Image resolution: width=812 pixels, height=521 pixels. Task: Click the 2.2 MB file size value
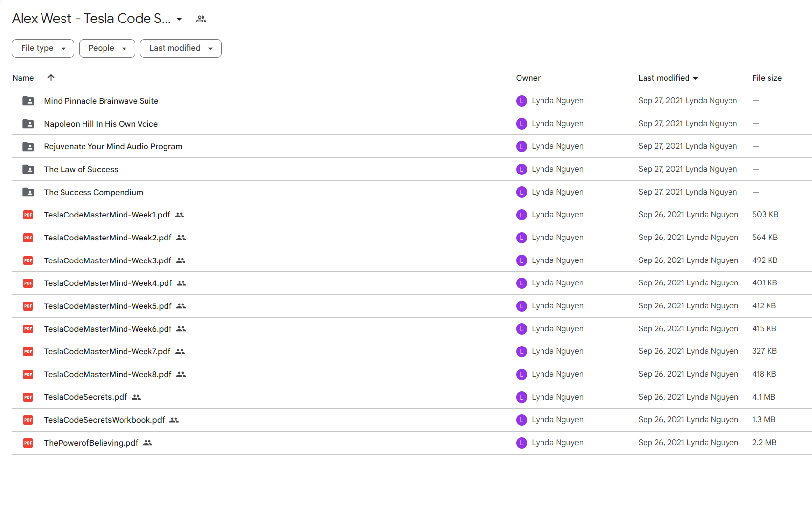pyautogui.click(x=764, y=443)
